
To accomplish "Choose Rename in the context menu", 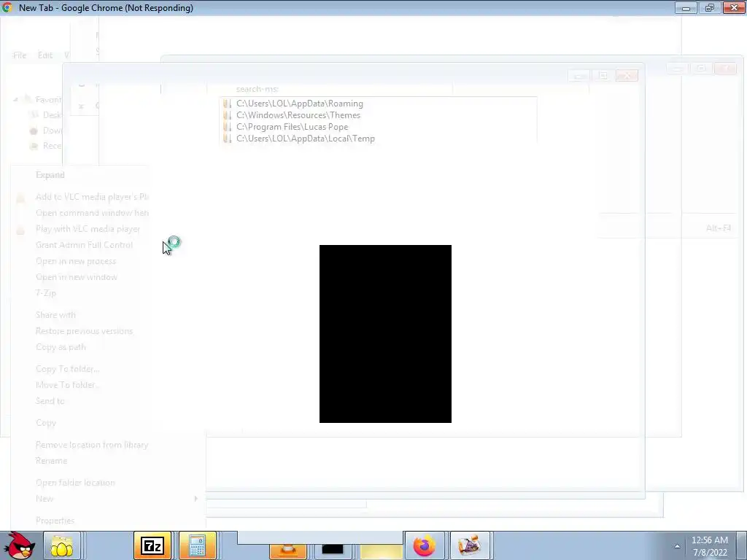I will pyautogui.click(x=52, y=461).
